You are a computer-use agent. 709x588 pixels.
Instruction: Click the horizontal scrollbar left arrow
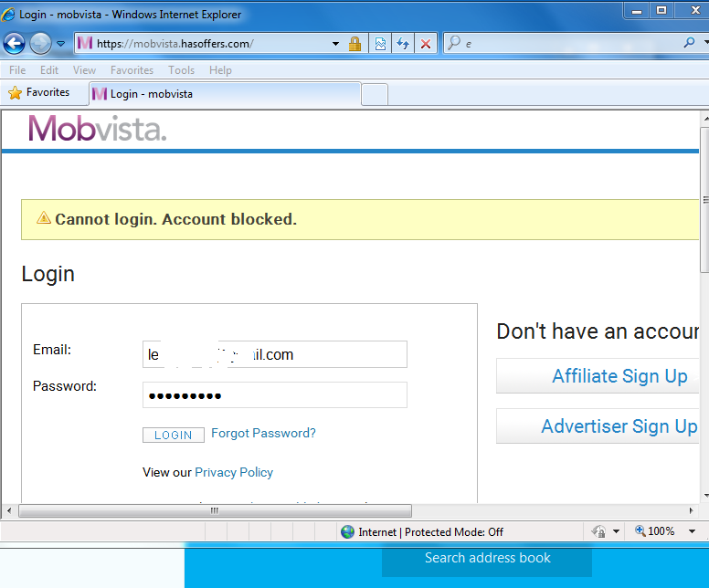pyautogui.click(x=9, y=510)
